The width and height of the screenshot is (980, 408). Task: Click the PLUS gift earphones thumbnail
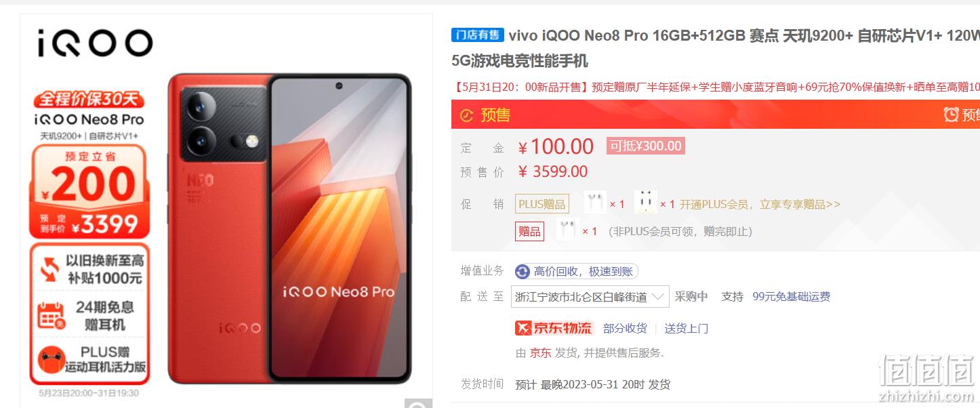click(x=595, y=203)
